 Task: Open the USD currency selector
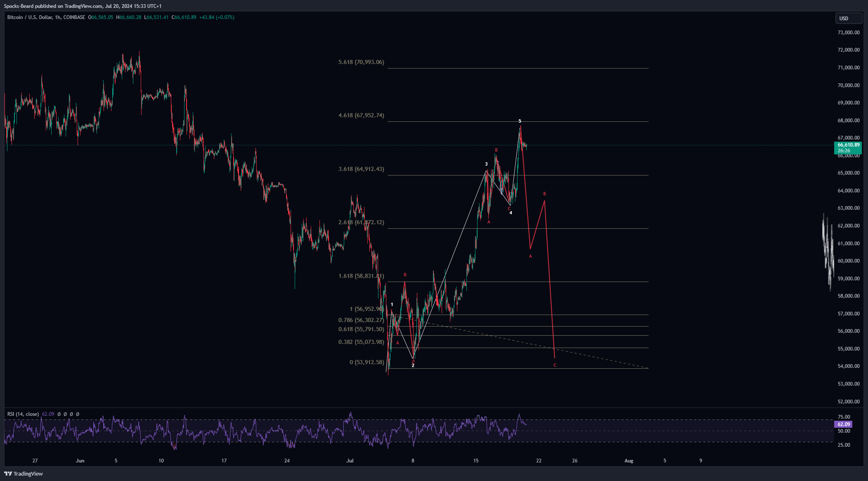click(849, 18)
